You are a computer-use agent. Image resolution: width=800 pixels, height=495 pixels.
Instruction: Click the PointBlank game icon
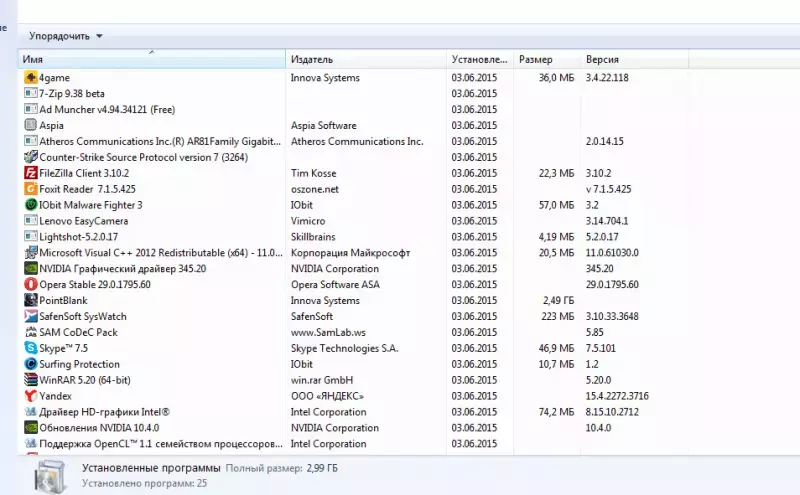31,300
